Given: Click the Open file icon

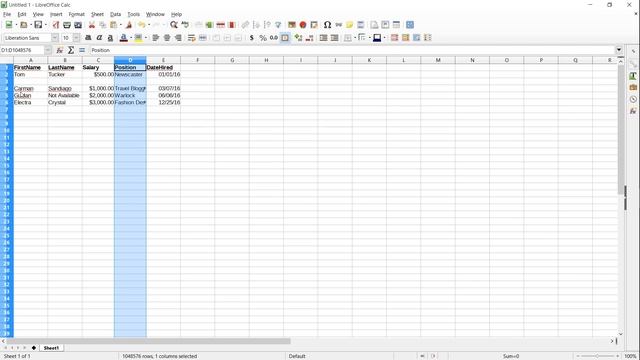Looking at the screenshot, I should point(24,25).
